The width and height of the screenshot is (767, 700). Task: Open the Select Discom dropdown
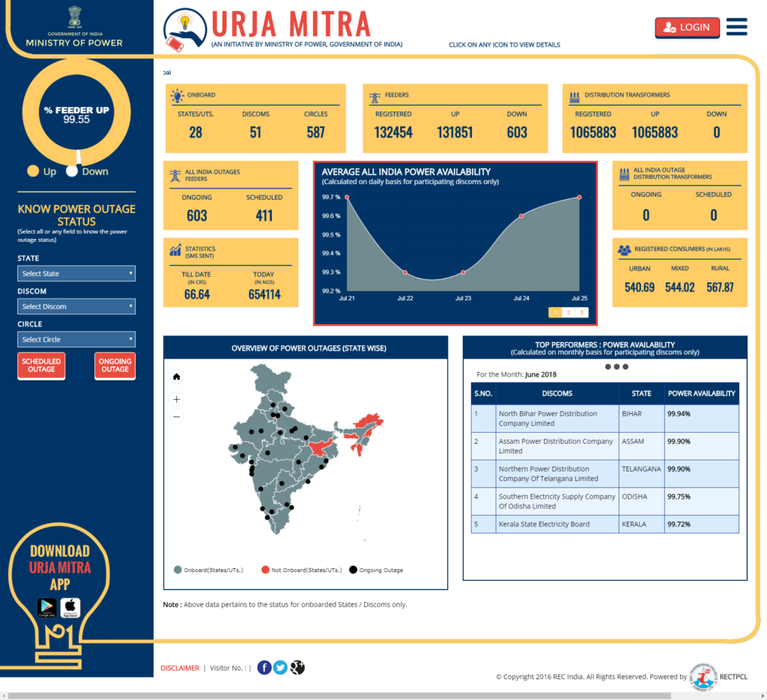coord(76,306)
